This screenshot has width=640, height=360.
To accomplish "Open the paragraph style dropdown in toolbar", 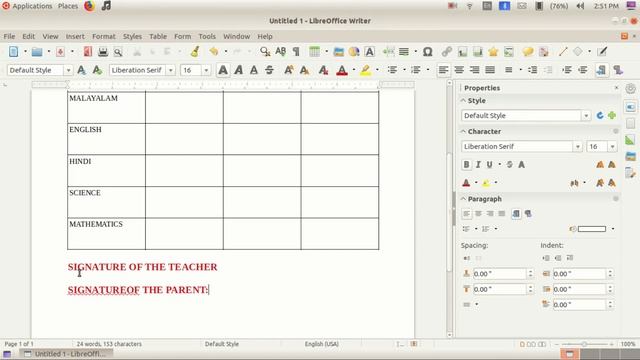I will pos(68,70).
